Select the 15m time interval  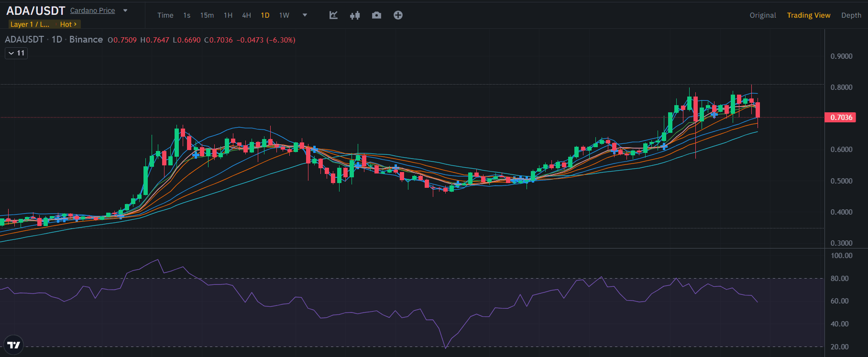207,15
